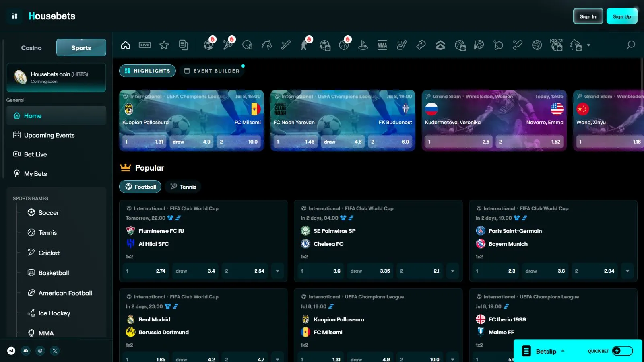The width and height of the screenshot is (644, 362).
Task: Select the Highlights tab
Action: tap(147, 71)
